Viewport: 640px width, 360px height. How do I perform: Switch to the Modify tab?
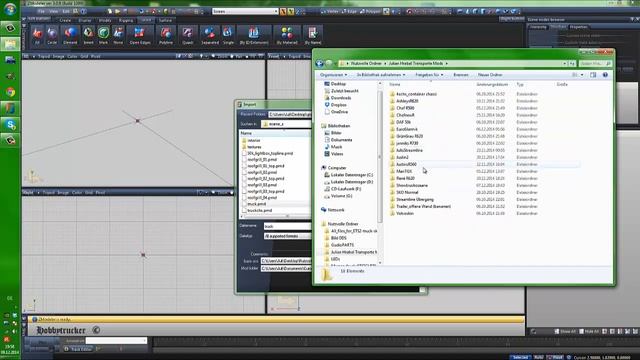pyautogui.click(x=105, y=20)
